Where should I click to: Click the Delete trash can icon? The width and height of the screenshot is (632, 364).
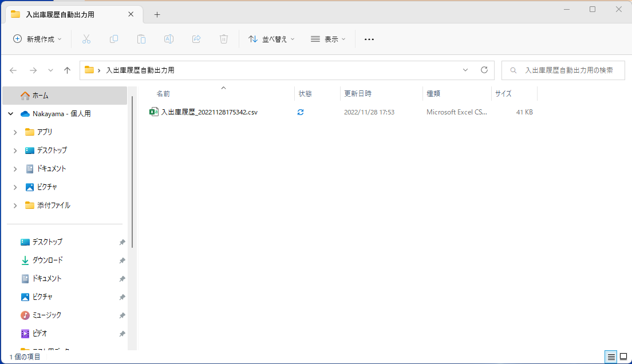click(224, 39)
